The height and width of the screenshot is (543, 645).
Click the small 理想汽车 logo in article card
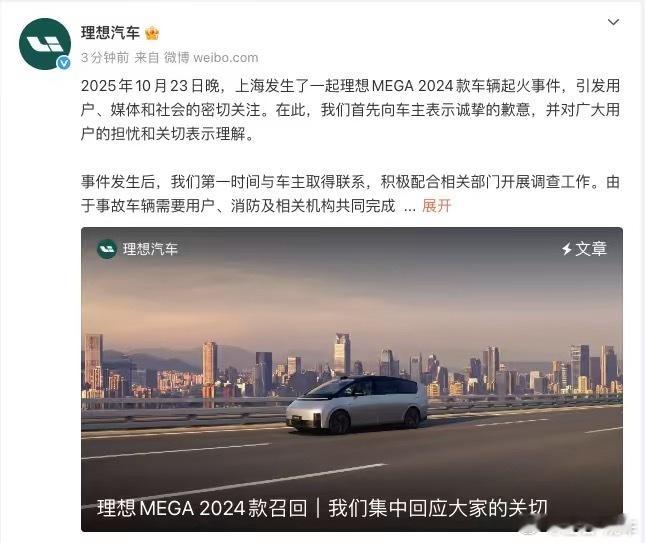click(x=107, y=249)
